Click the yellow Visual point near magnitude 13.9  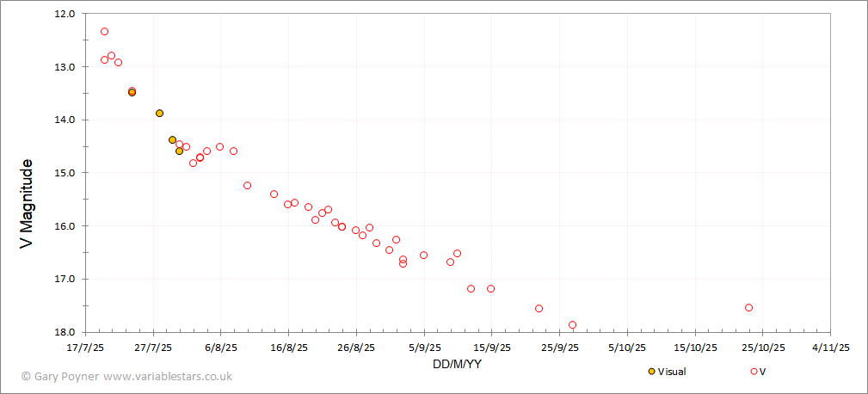(159, 114)
